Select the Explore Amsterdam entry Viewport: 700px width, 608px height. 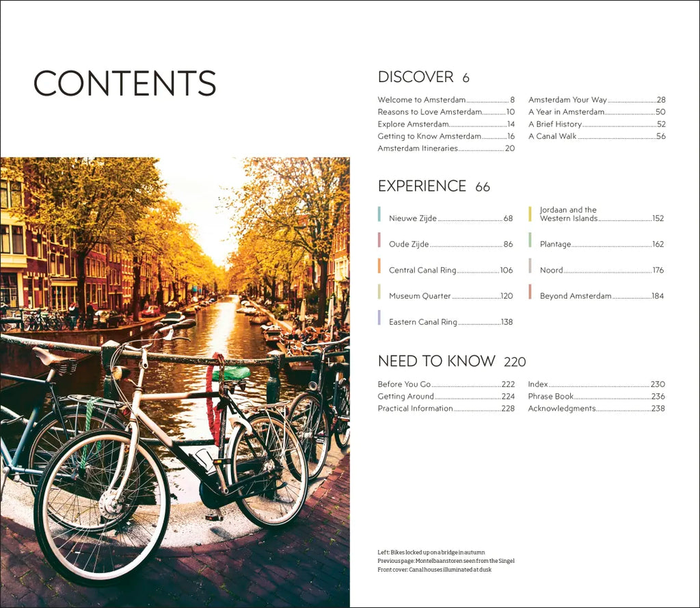click(413, 124)
